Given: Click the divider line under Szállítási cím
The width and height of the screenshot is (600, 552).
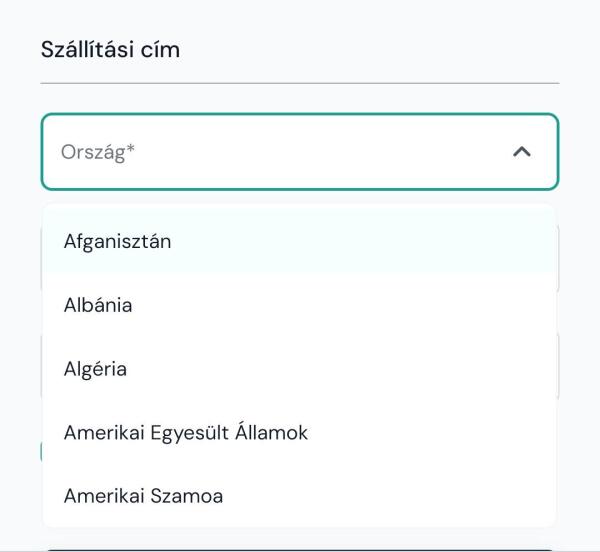Looking at the screenshot, I should coord(299,83).
